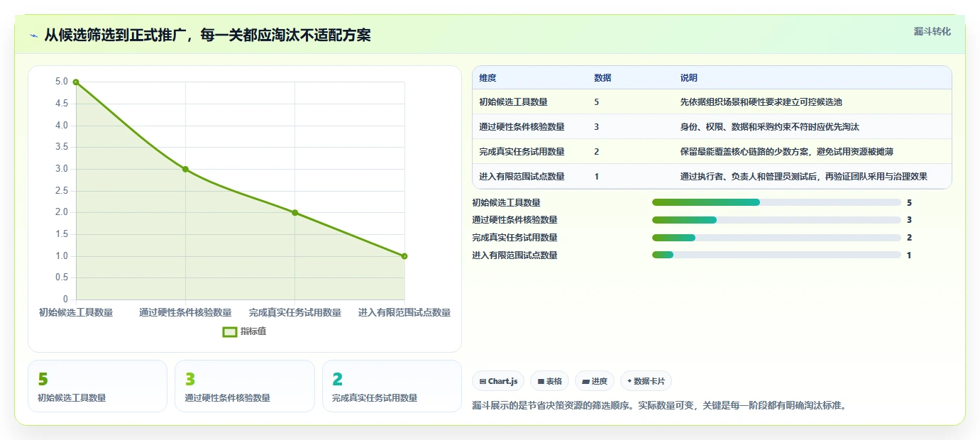
Task: Click the 维度 column header
Action: (488, 78)
